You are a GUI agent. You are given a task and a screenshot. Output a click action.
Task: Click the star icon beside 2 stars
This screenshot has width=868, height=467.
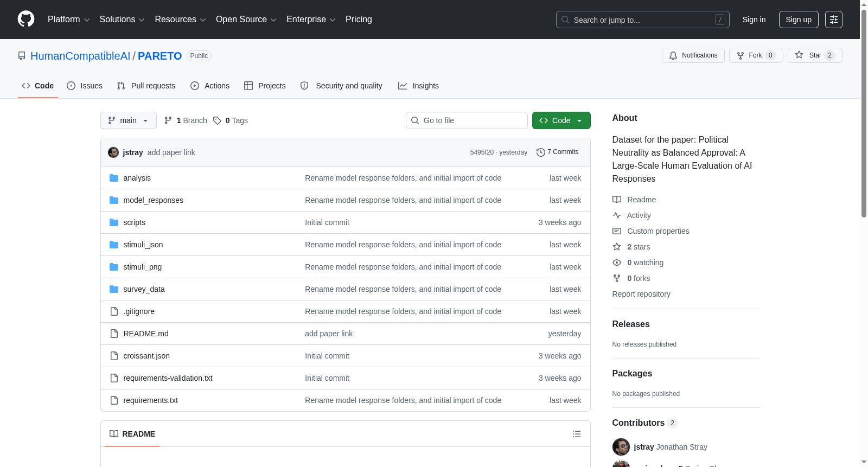point(617,247)
